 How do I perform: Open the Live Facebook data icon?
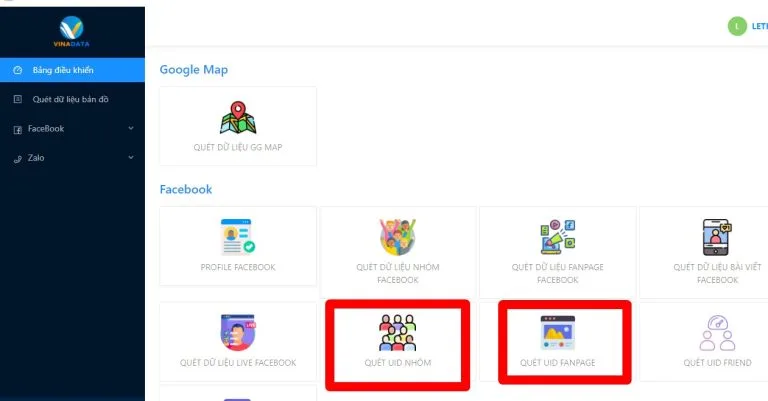tap(238, 332)
